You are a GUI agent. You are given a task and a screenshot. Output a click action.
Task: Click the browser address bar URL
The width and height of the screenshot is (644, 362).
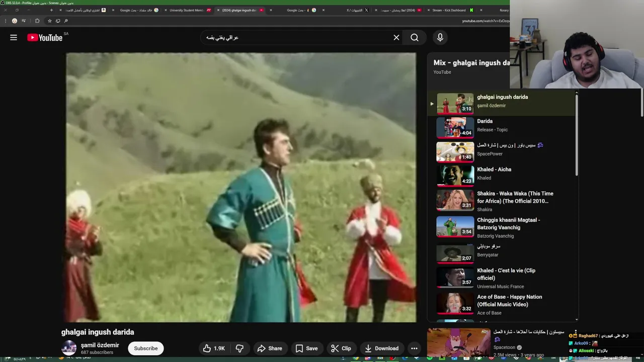(485, 21)
